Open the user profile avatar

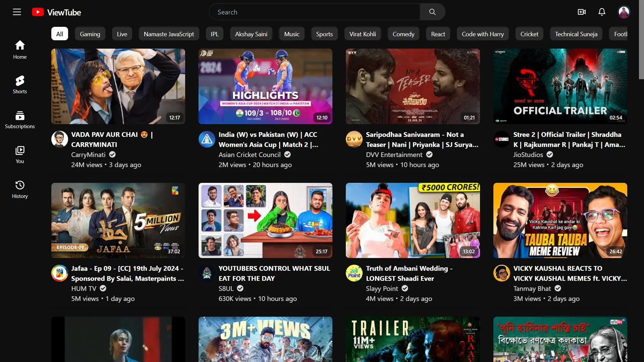[624, 12]
